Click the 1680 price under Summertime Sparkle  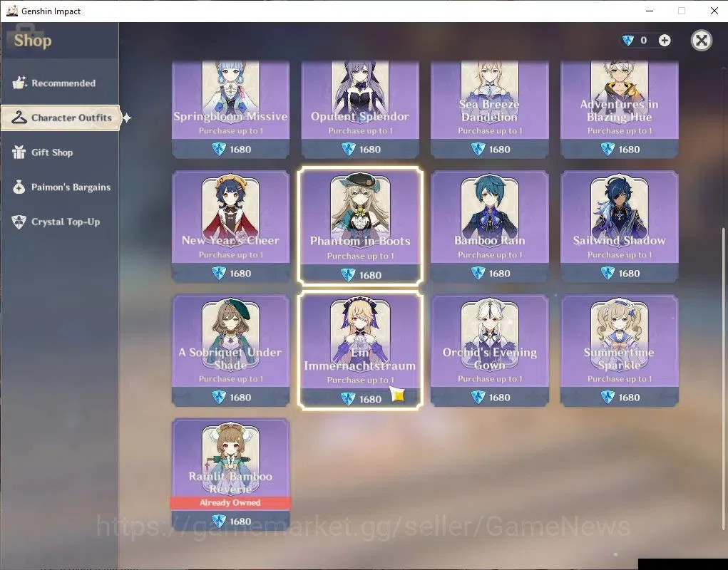coord(629,398)
